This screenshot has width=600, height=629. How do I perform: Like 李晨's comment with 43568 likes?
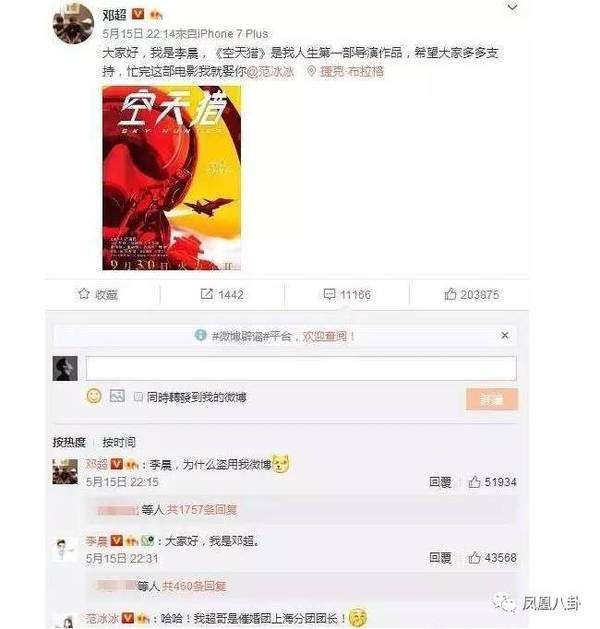coord(474,557)
